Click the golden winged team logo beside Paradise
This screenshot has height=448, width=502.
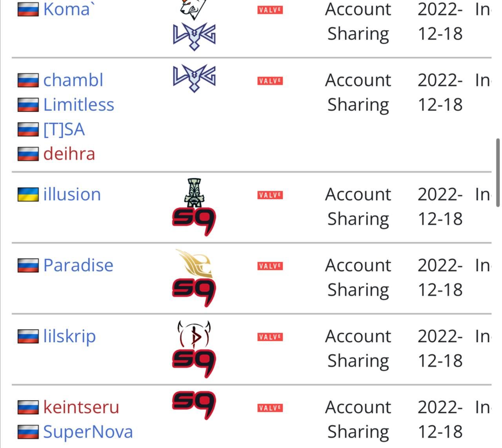(194, 264)
